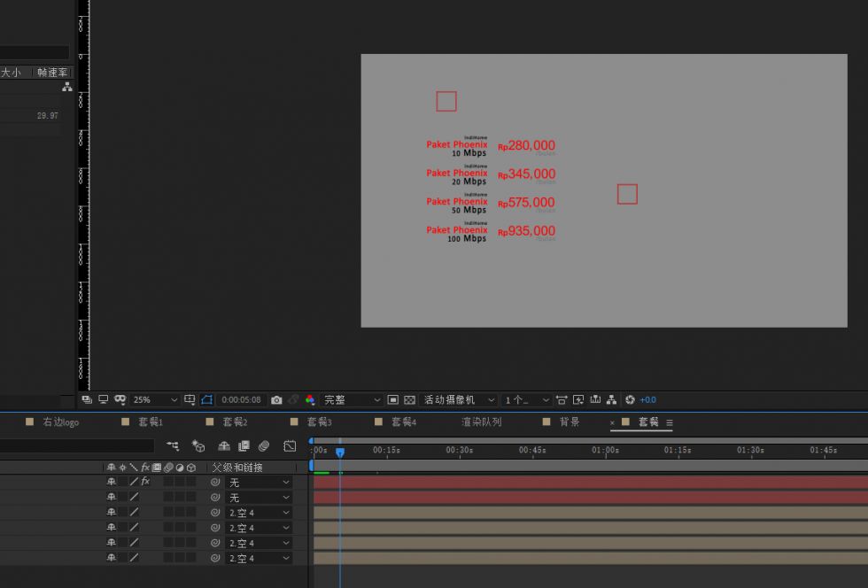
Task: Take a snapshot with the camera icon
Action: (x=276, y=400)
